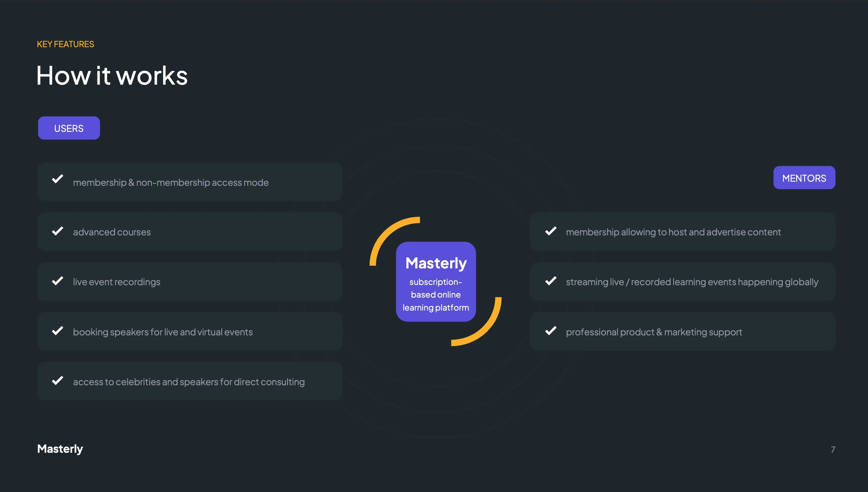Click checkmark beside membership & non-membership access mode

point(58,179)
